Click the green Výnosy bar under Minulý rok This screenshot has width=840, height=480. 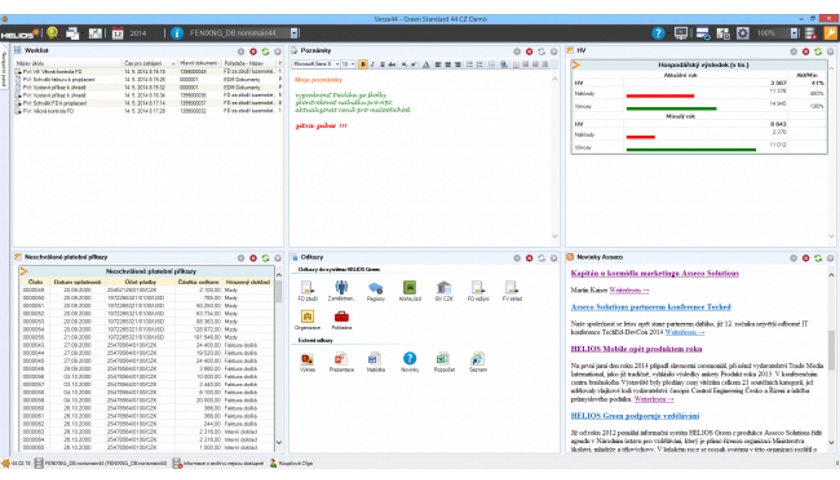click(x=691, y=150)
